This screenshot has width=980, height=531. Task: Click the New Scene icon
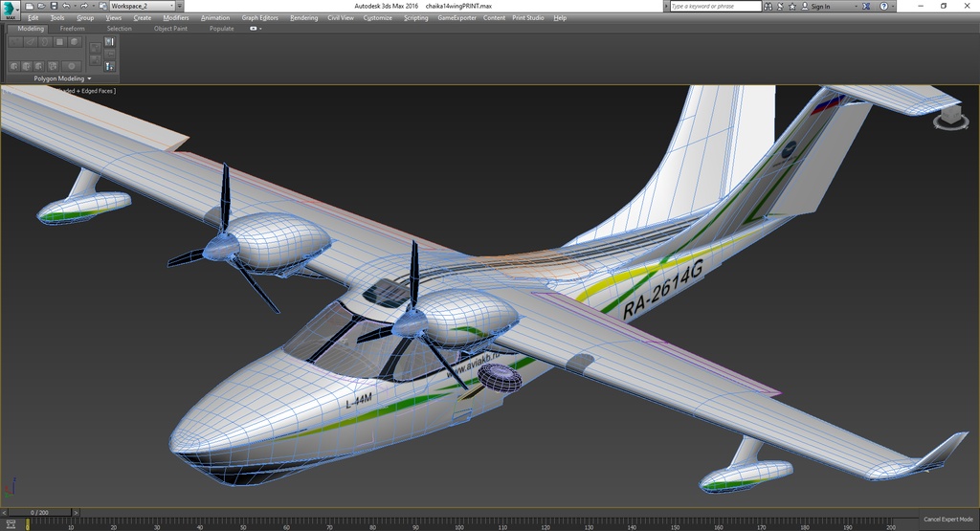(x=30, y=7)
